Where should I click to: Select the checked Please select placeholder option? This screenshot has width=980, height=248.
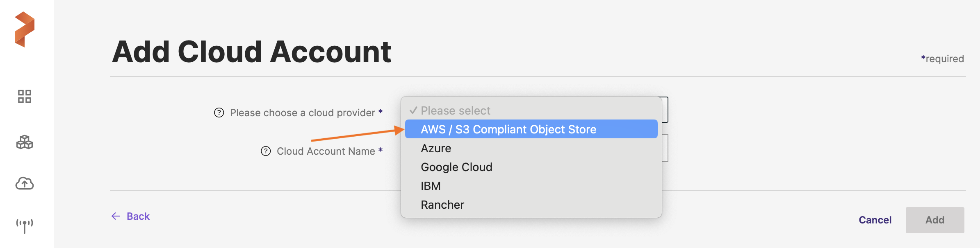[x=456, y=110]
